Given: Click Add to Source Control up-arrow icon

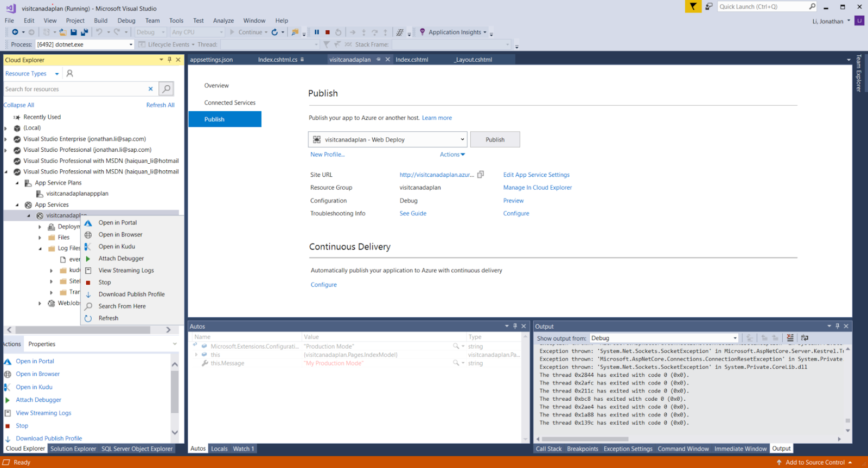Looking at the screenshot, I should pyautogui.click(x=779, y=463).
